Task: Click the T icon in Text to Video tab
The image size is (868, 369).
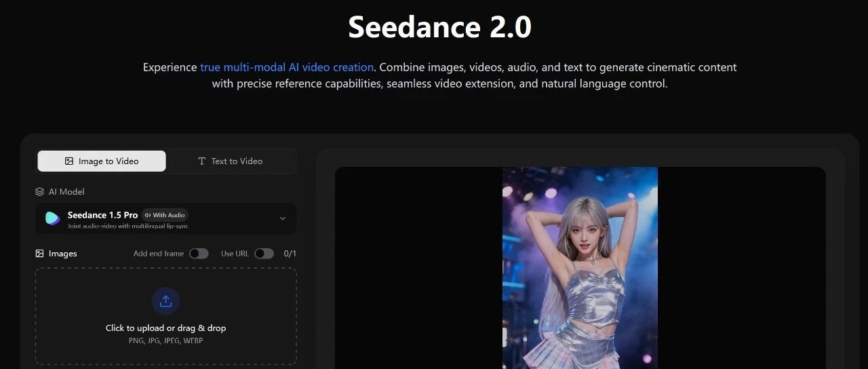Action: [201, 161]
